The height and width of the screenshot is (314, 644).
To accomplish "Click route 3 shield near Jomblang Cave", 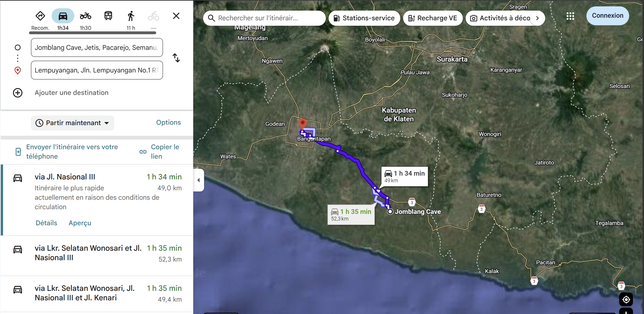I will [412, 202].
